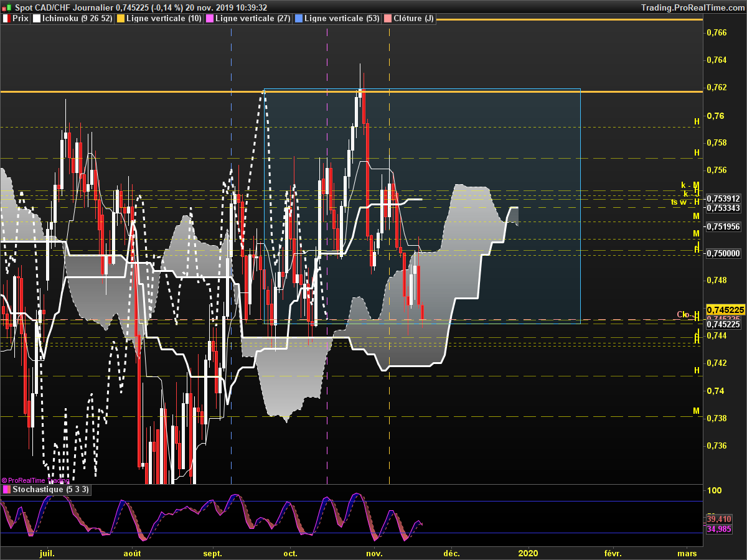Click the red-green candlestick icon before Spot CAD/CHF
This screenshot has height=560, width=747.
tap(6, 7)
